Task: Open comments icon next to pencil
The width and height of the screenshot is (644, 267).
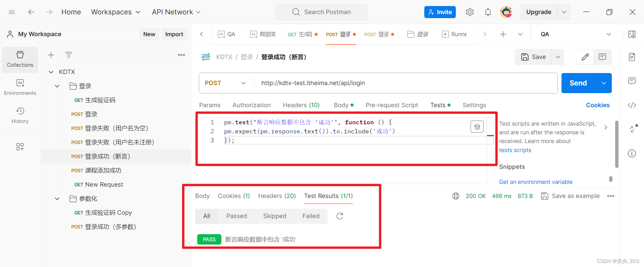Action: tap(602, 57)
